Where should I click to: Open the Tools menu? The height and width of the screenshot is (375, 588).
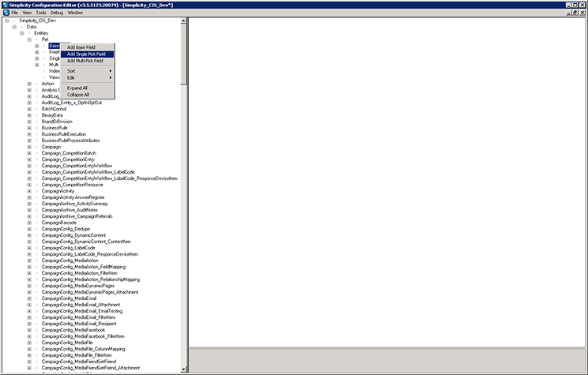pos(41,13)
